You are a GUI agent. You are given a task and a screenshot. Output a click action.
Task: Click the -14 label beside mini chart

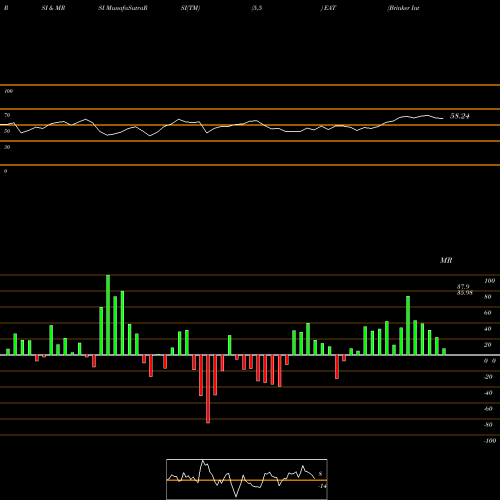(322, 486)
